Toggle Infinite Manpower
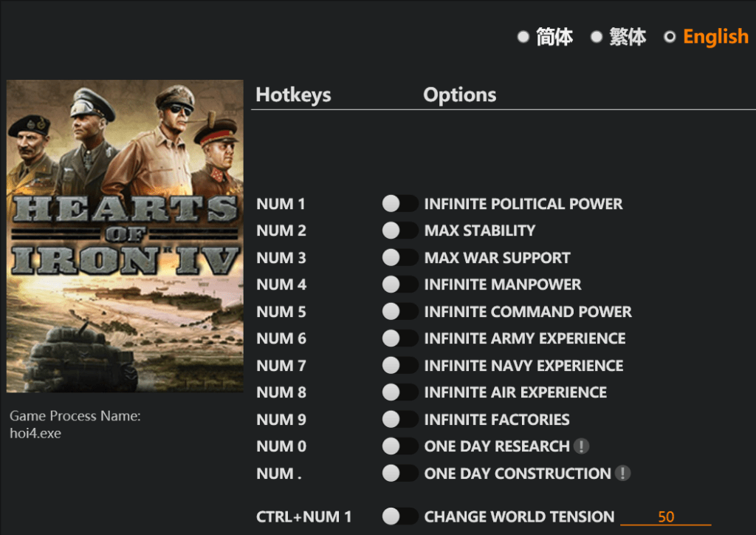The height and width of the screenshot is (535, 756). pyautogui.click(x=400, y=284)
